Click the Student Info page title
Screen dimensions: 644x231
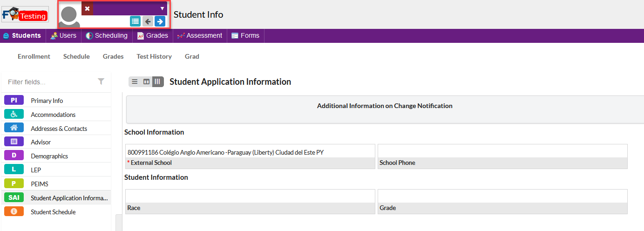coord(198,14)
